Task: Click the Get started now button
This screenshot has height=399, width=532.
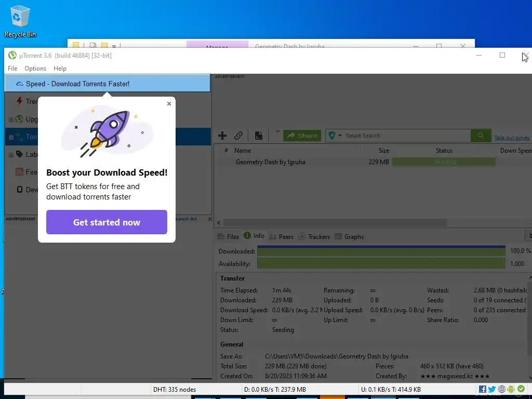Action: pos(107,222)
